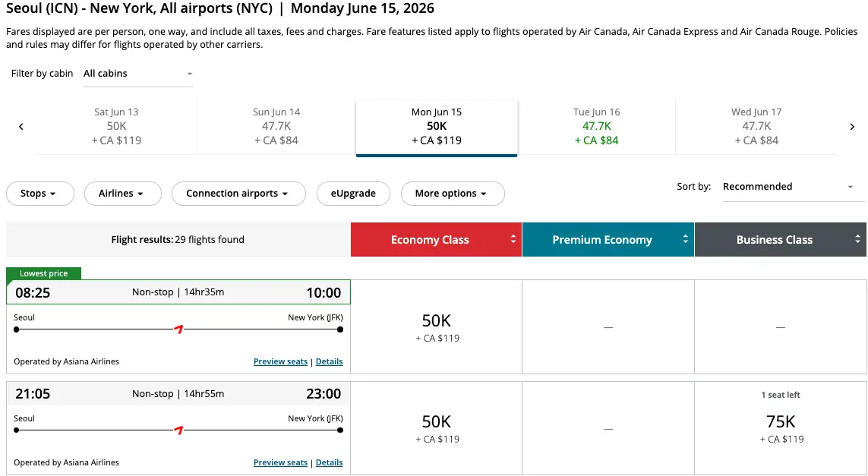Viewport: 868px width, 476px height.
Task: Select the Sat Jun 13 date tab
Action: (x=116, y=126)
